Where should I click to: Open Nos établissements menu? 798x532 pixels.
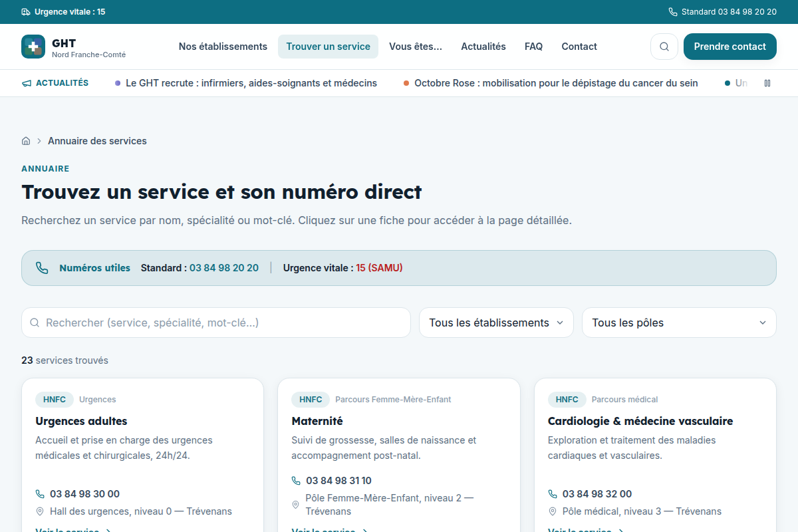223,47
